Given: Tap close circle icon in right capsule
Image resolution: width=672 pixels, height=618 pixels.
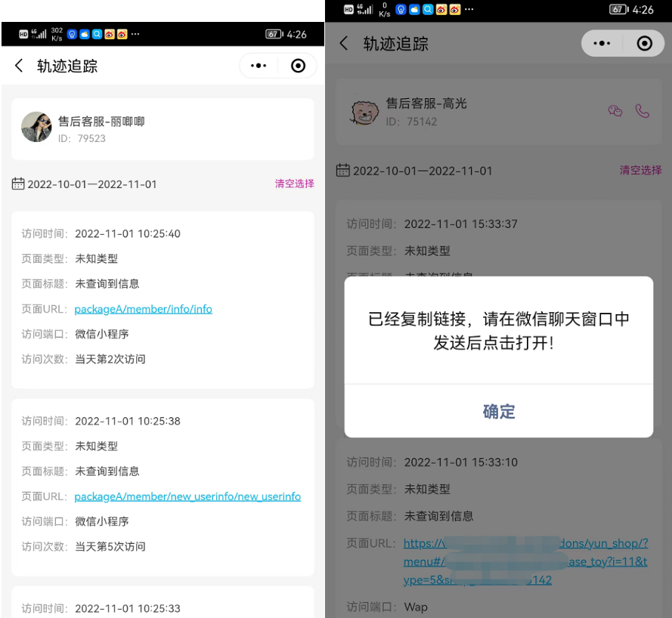Looking at the screenshot, I should pyautogui.click(x=644, y=44).
